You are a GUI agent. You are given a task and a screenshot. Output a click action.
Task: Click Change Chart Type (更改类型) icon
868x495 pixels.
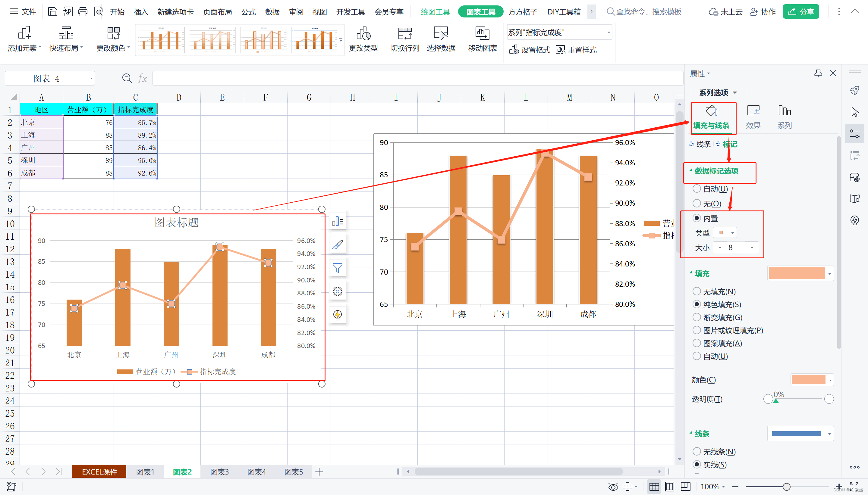pos(363,39)
